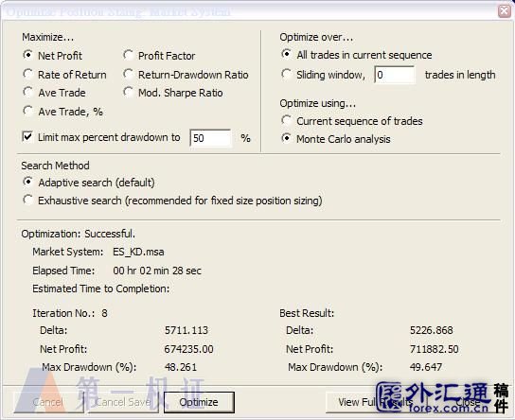
Task: Click the max drawdown percent field
Action: pos(210,138)
